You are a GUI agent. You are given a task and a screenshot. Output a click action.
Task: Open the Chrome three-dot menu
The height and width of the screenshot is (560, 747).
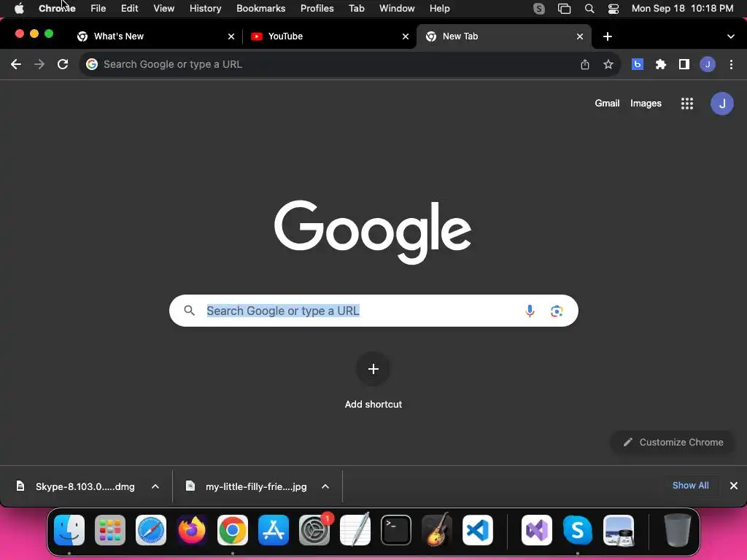coord(731,64)
